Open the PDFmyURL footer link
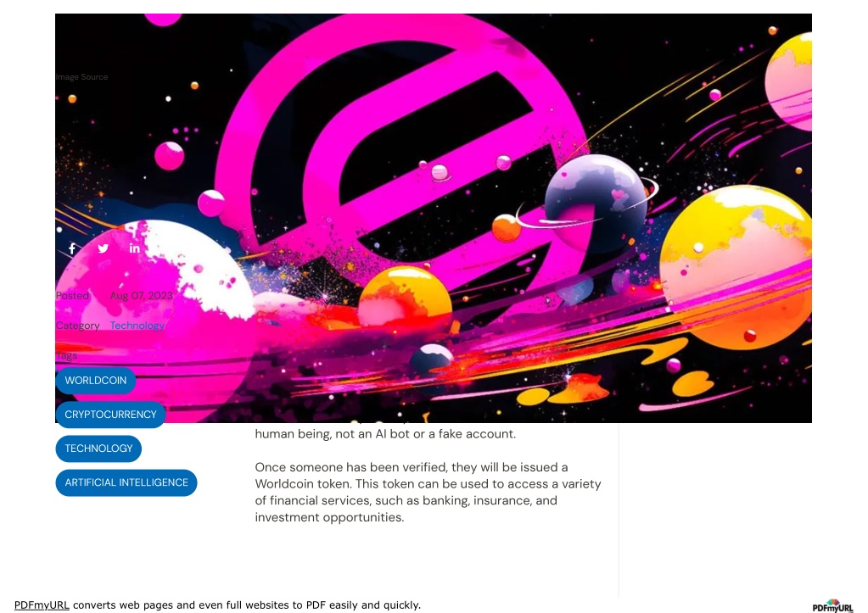Image resolution: width=868 pixels, height=613 pixels. (42, 605)
